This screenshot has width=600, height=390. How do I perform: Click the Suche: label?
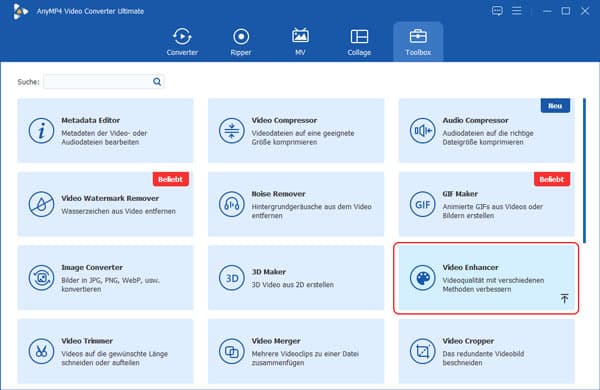(x=28, y=82)
